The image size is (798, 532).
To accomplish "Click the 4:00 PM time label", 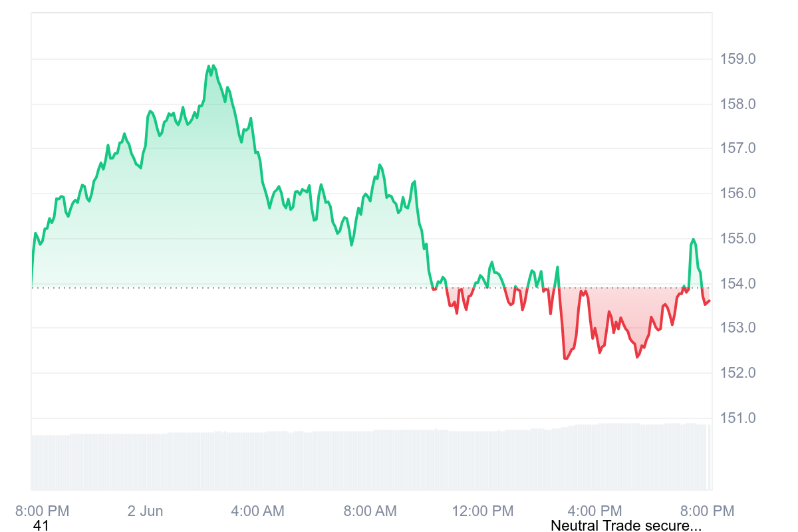I will (x=595, y=511).
